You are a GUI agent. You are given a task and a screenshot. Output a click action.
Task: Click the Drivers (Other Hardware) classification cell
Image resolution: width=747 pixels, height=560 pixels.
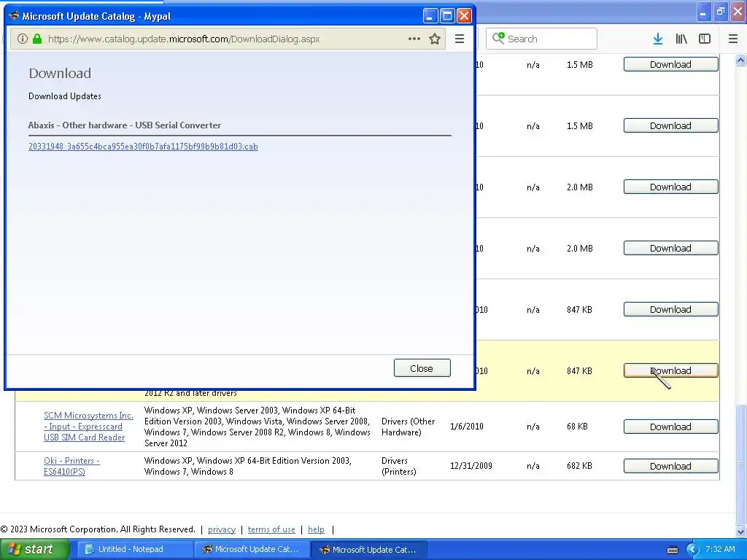pyautogui.click(x=409, y=427)
